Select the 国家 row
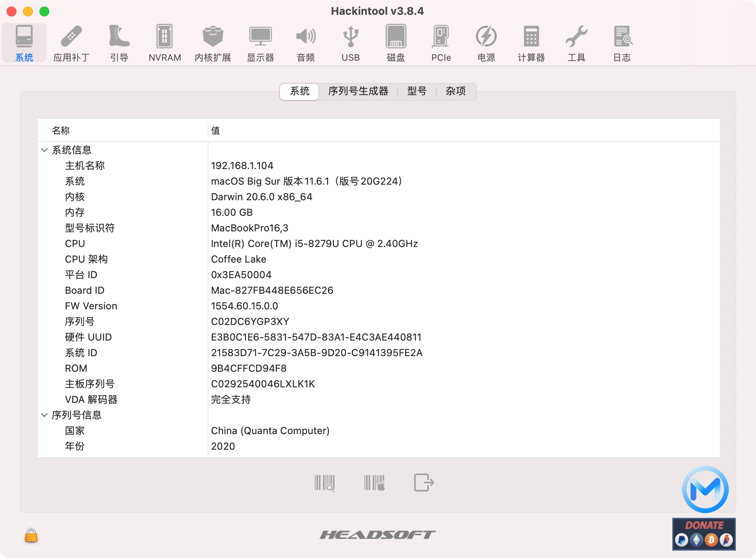756x558 pixels. tap(378, 431)
